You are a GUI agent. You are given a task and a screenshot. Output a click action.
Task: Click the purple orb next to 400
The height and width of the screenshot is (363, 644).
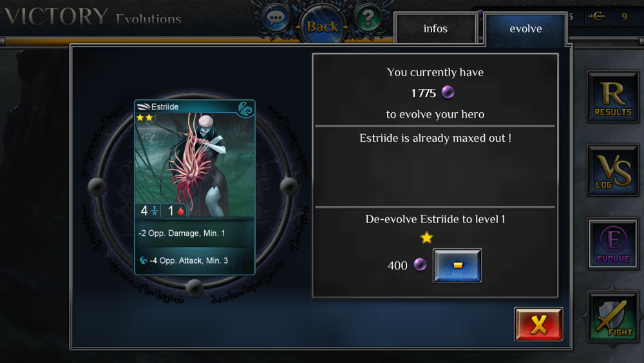click(x=420, y=264)
